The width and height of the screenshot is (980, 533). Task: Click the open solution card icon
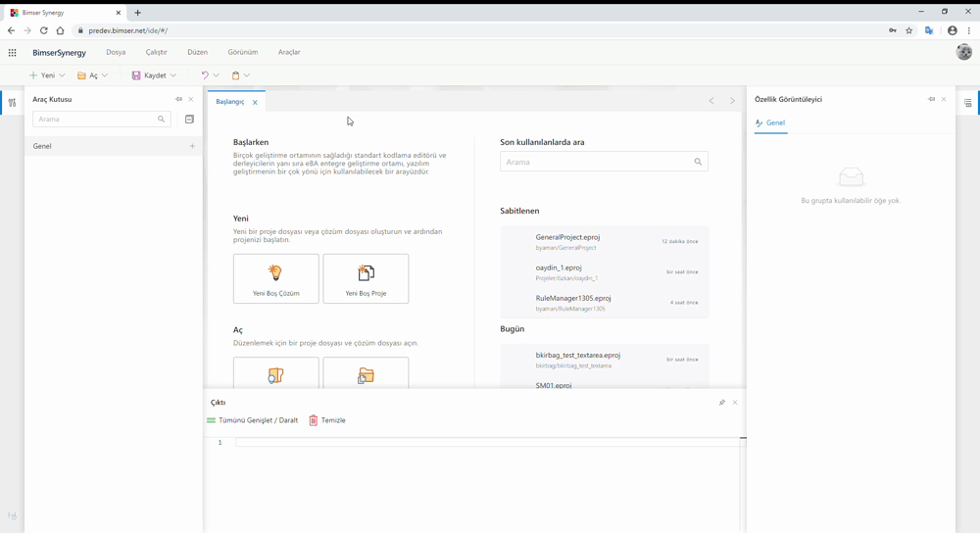tap(275, 373)
